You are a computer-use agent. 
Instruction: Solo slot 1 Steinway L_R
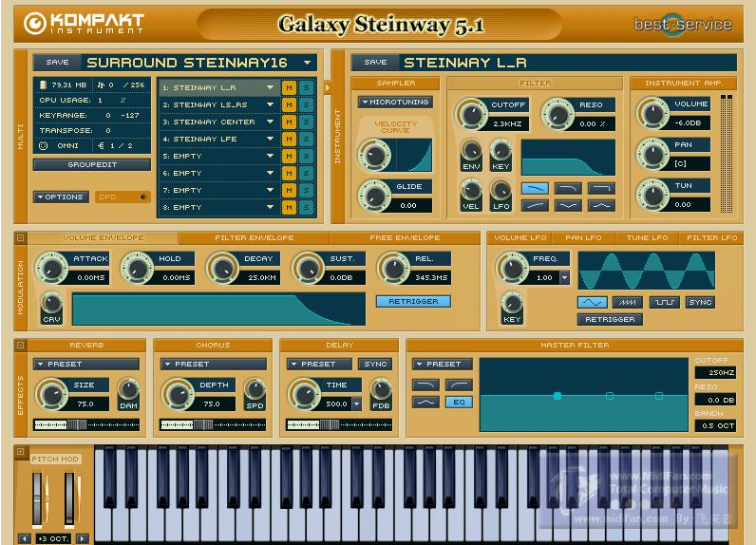tap(306, 87)
